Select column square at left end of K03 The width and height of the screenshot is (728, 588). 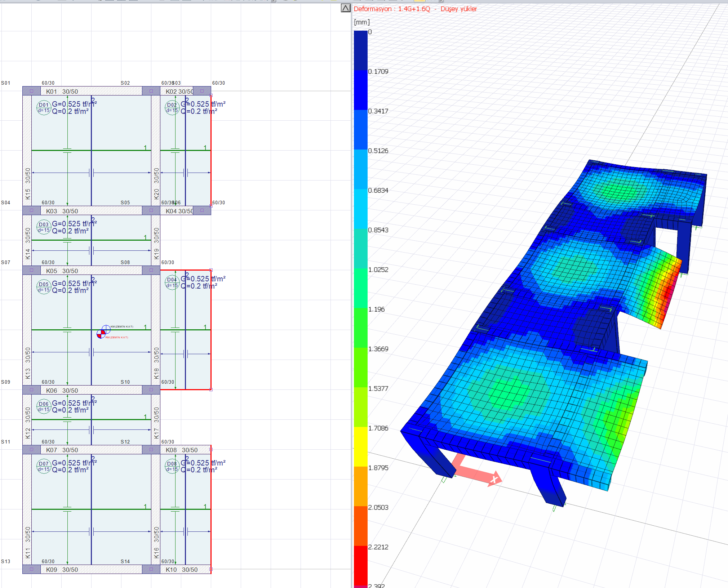(x=32, y=210)
